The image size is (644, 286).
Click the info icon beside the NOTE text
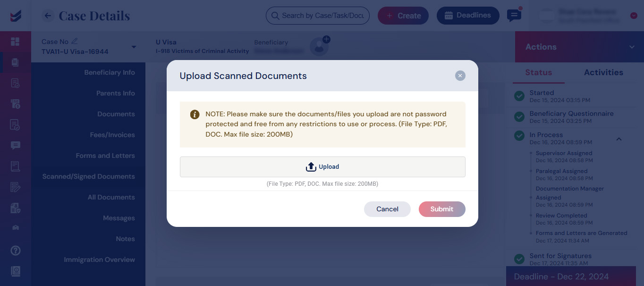(195, 114)
